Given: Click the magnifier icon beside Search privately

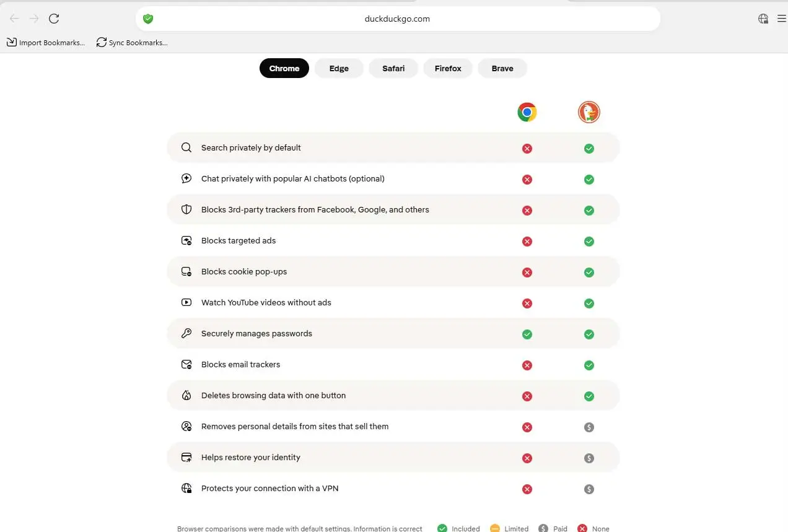Looking at the screenshot, I should click(186, 147).
